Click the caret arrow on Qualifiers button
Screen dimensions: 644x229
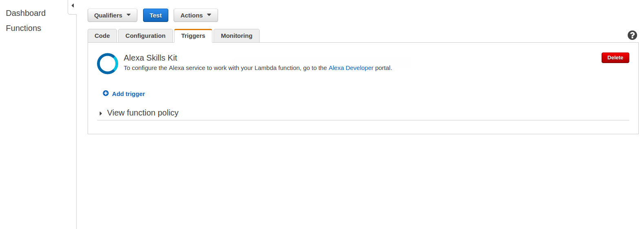point(129,15)
